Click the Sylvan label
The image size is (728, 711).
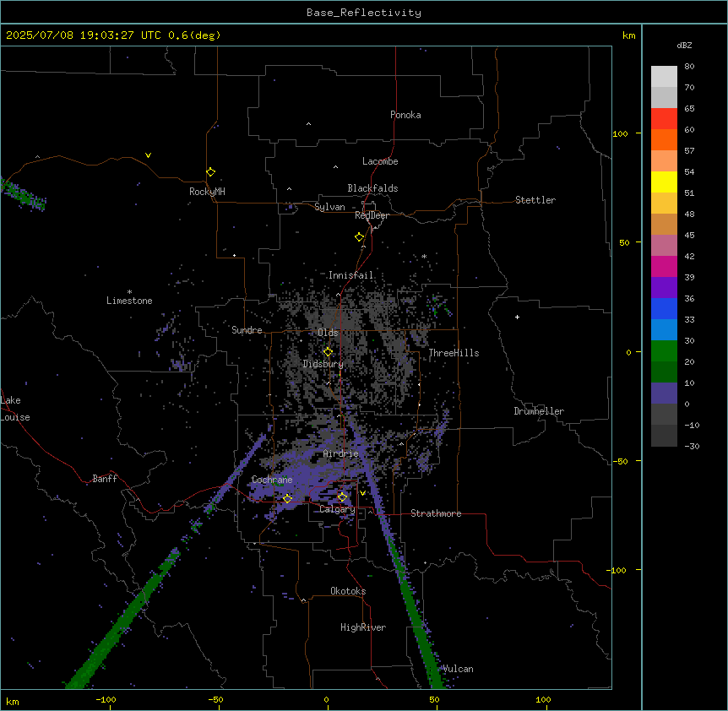pos(329,207)
